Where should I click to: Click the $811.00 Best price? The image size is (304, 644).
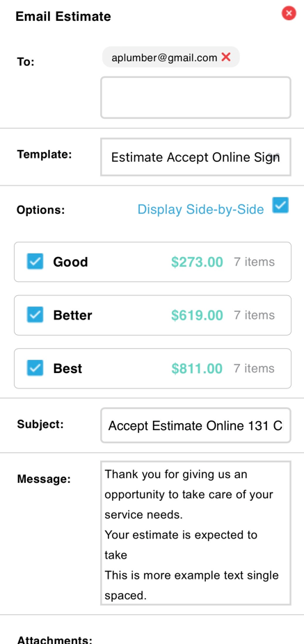(197, 368)
